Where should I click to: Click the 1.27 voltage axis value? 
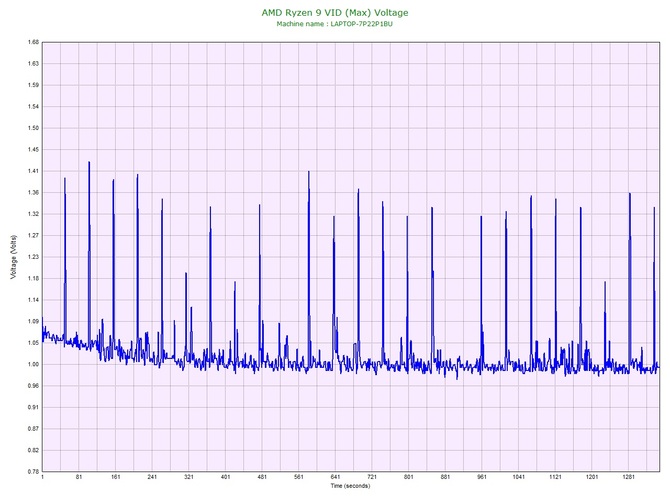[x=33, y=235]
